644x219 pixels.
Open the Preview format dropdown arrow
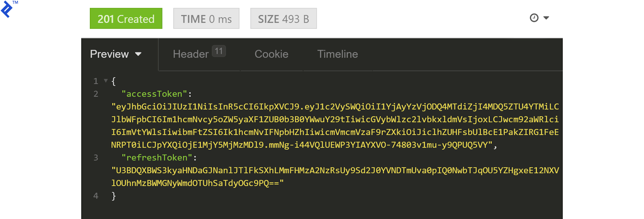tap(139, 55)
